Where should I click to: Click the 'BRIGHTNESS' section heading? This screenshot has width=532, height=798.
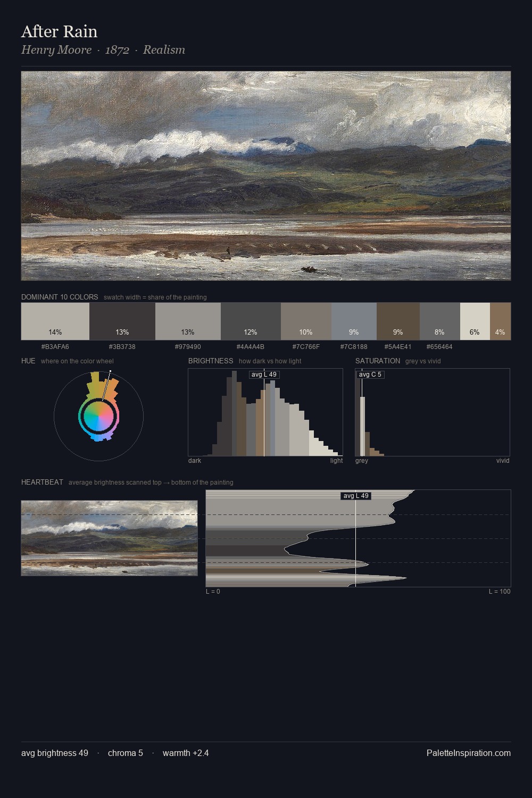pyautogui.click(x=211, y=361)
